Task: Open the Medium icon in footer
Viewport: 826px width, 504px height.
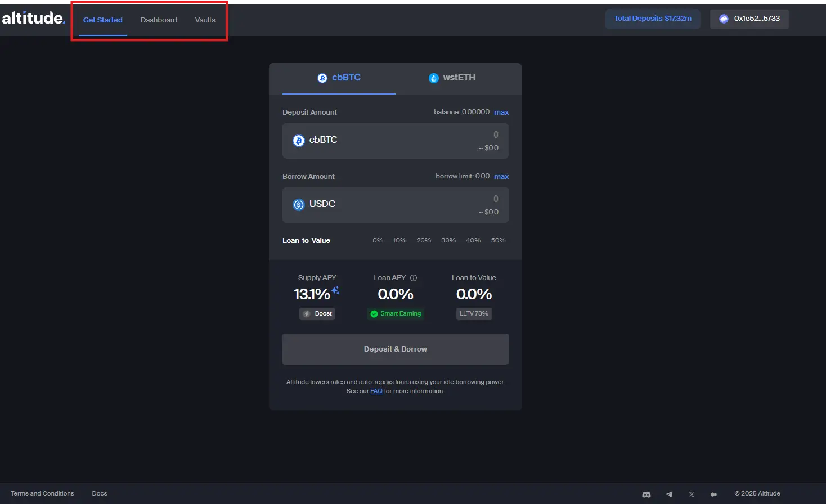Action: tap(714, 494)
